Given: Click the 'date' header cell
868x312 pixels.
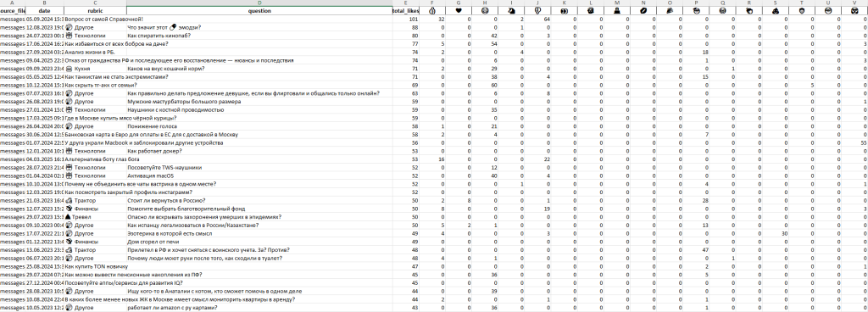Looking at the screenshot, I should tap(44, 10).
